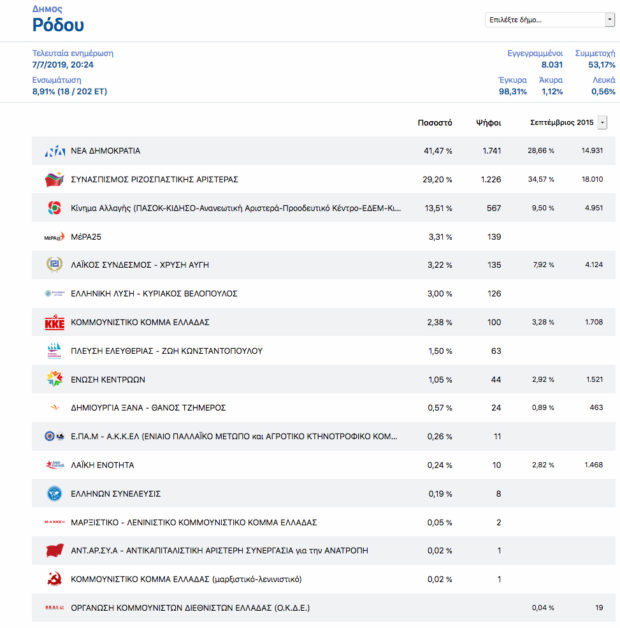Click the 1,12% invalid votes value
This screenshot has height=628, width=620.
[x=552, y=91]
